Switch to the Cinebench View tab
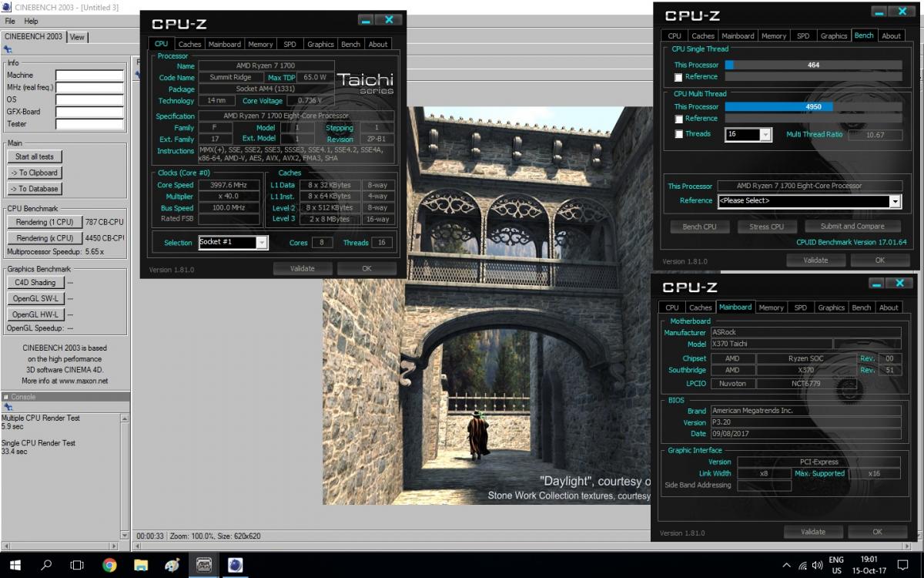The height and width of the screenshot is (578, 924). (x=78, y=37)
